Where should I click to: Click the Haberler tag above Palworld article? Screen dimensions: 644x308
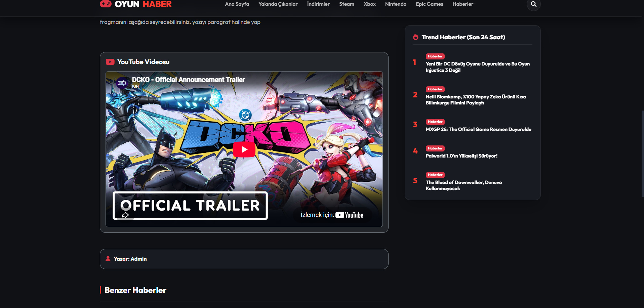click(435, 148)
